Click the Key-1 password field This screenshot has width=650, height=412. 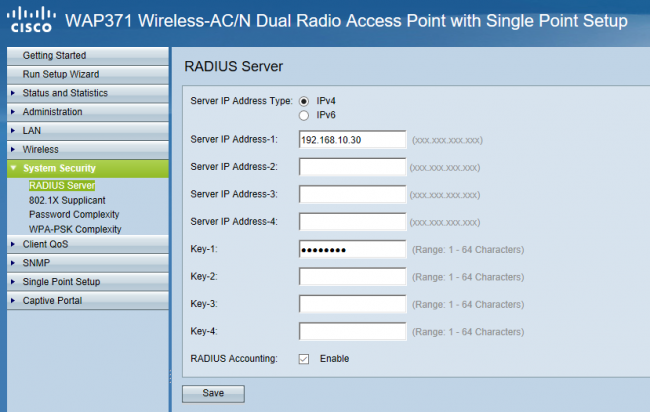[x=352, y=249]
